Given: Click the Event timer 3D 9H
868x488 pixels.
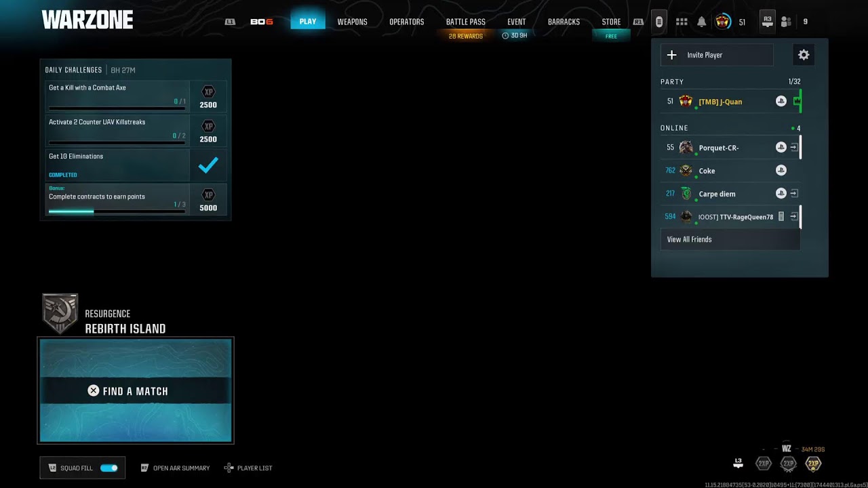Looking at the screenshot, I should pos(515,36).
